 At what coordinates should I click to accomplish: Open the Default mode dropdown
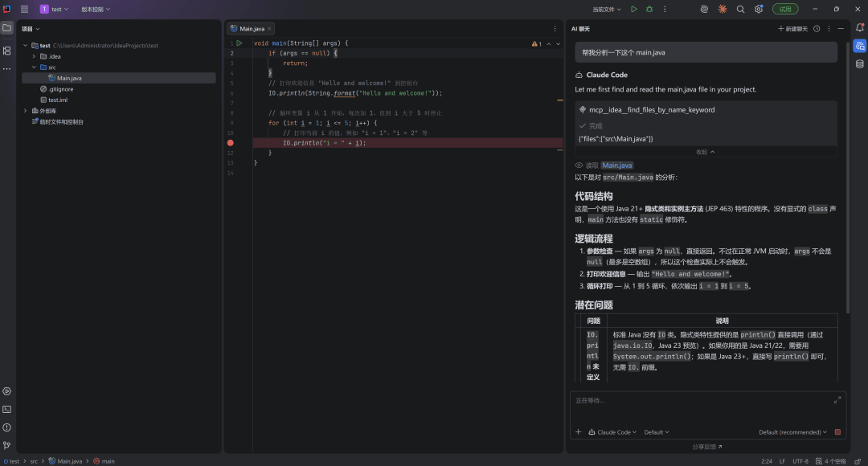(x=657, y=432)
